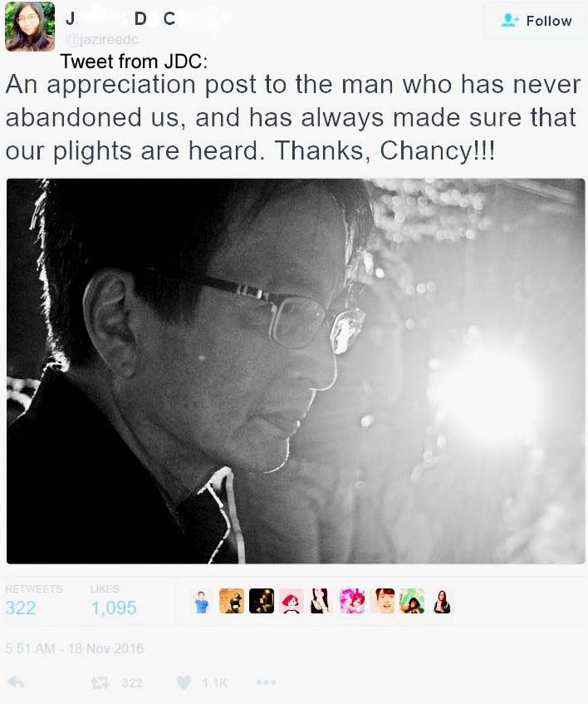Open the last liker avatar in the row
Screen dimensions: 588x704
click(442, 601)
